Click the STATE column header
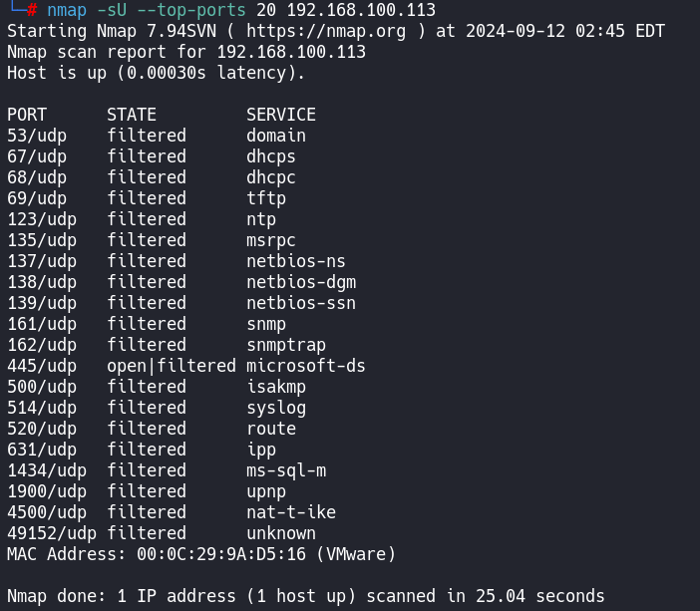The image size is (700, 611). click(x=132, y=115)
